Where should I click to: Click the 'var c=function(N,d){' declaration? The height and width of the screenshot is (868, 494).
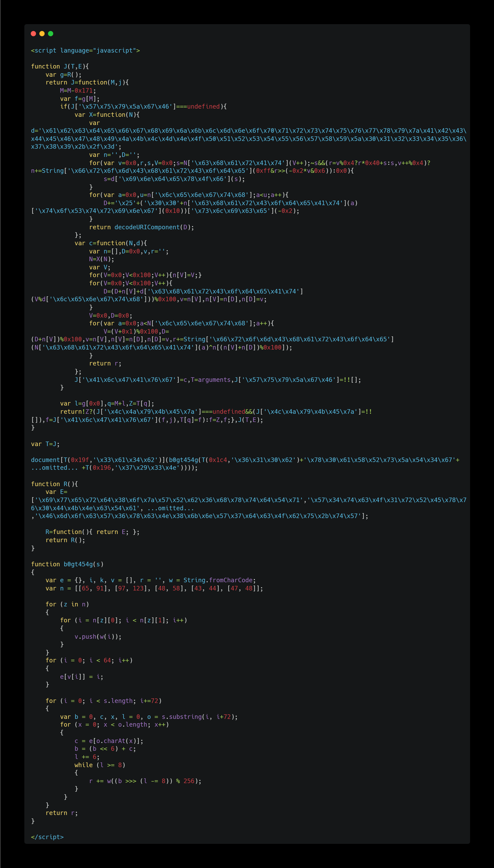coord(111,243)
